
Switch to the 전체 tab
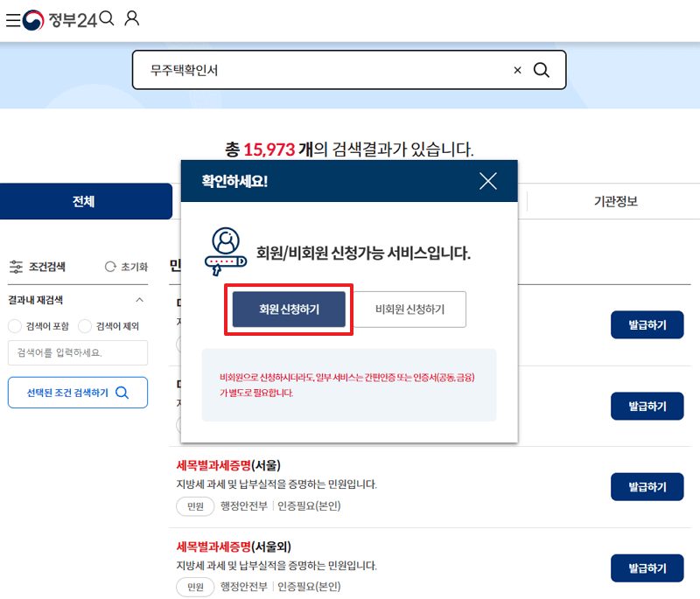85,200
